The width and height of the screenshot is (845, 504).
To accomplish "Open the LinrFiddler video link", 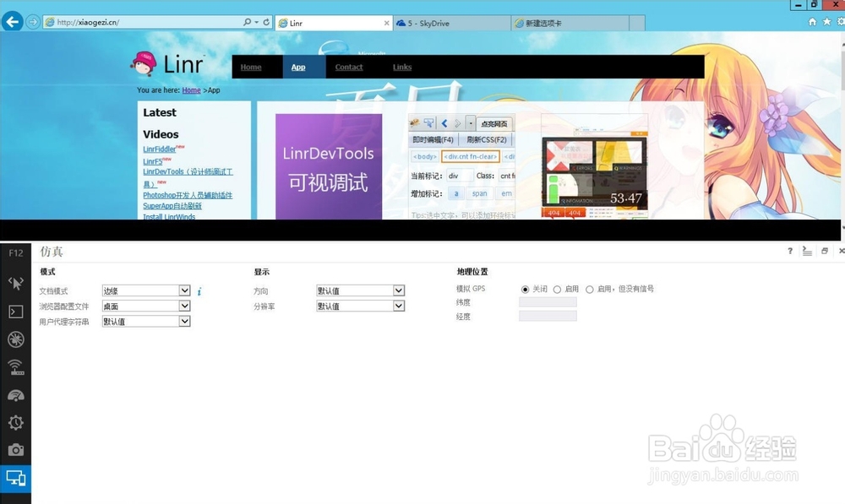I will click(160, 149).
